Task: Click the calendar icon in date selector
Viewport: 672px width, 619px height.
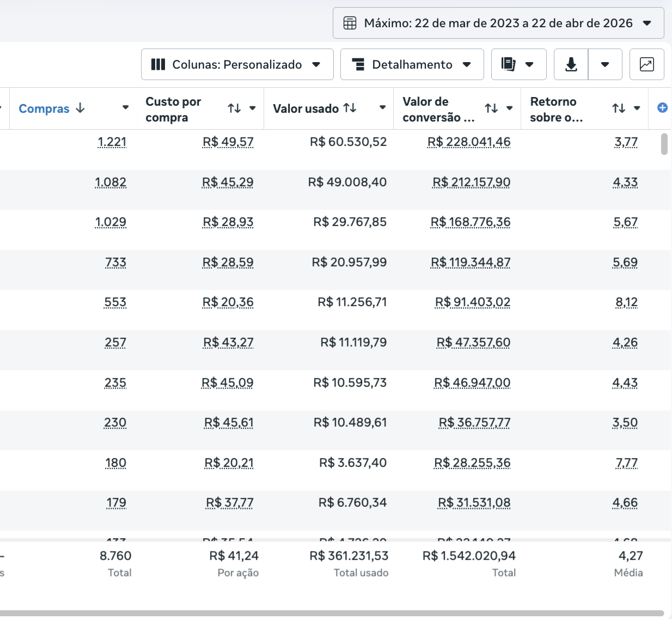Action: pos(350,23)
